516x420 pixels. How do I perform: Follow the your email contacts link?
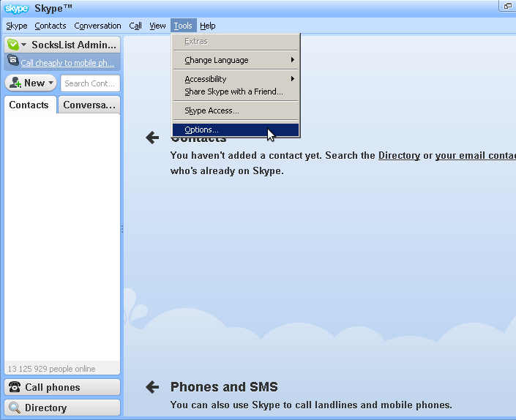[x=476, y=155]
